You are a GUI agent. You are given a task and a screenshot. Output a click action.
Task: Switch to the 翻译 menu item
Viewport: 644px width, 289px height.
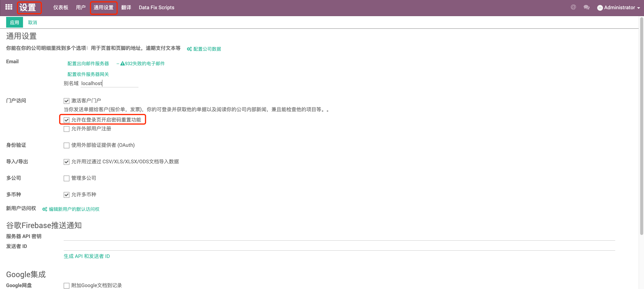click(126, 7)
